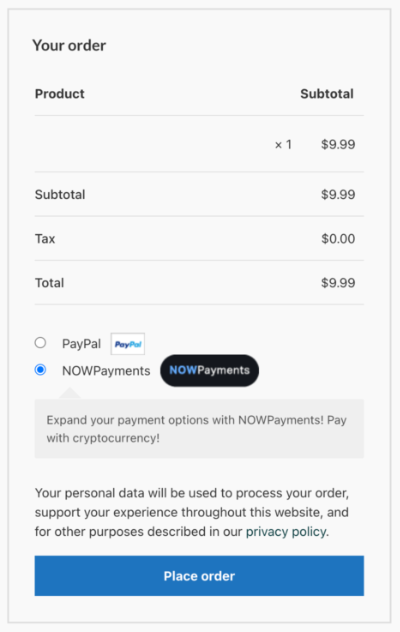
Task: Click the Subtotal row label
Action: (60, 195)
